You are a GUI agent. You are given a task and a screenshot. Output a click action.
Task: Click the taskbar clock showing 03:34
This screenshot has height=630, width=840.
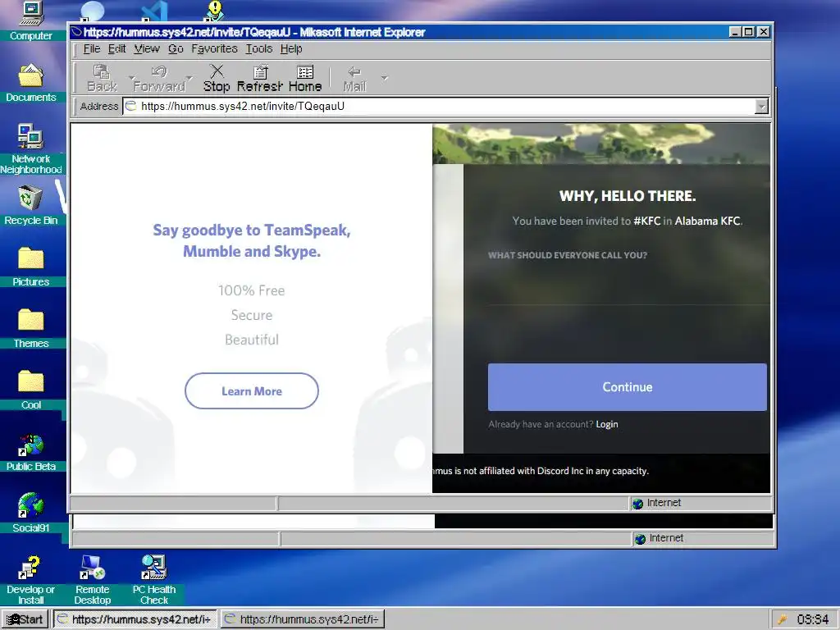(813, 620)
